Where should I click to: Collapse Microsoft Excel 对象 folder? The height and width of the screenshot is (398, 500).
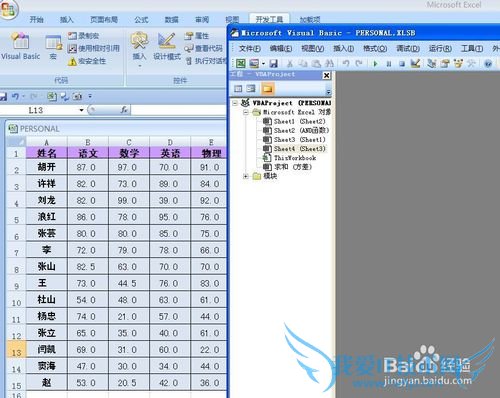click(246, 112)
